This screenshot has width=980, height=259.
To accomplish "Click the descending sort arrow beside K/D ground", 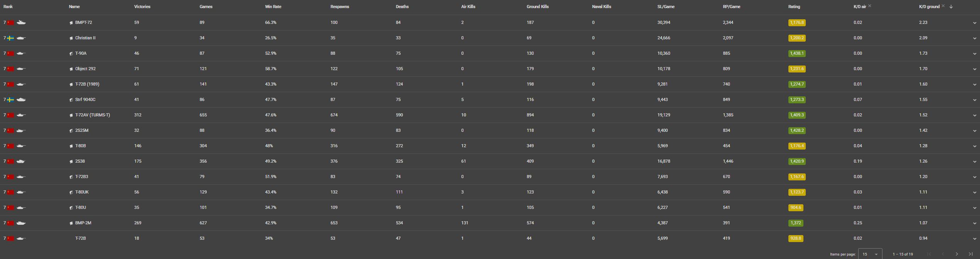I will click(951, 7).
